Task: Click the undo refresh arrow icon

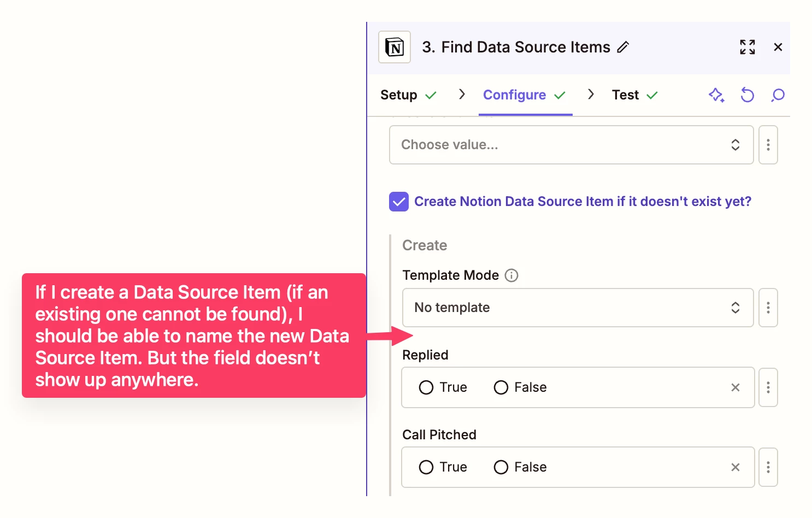Action: (747, 95)
